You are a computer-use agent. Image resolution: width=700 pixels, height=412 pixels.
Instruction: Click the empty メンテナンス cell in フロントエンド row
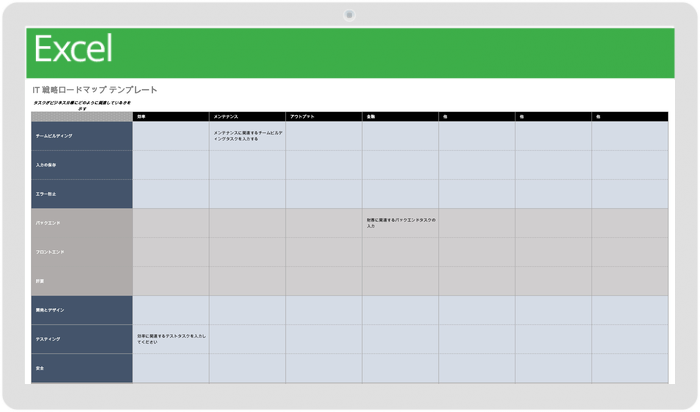(247, 252)
